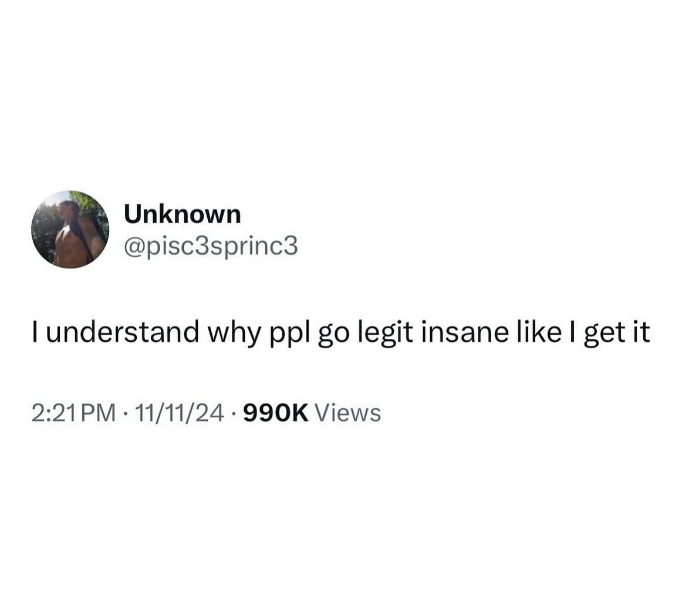Click the tweet's first word I
The width and height of the screenshot is (692, 616).
coord(35,332)
